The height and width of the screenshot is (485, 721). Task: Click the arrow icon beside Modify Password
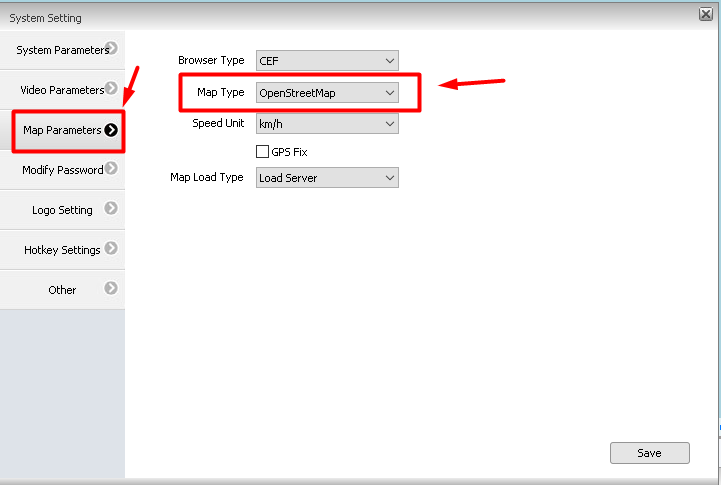(x=112, y=169)
